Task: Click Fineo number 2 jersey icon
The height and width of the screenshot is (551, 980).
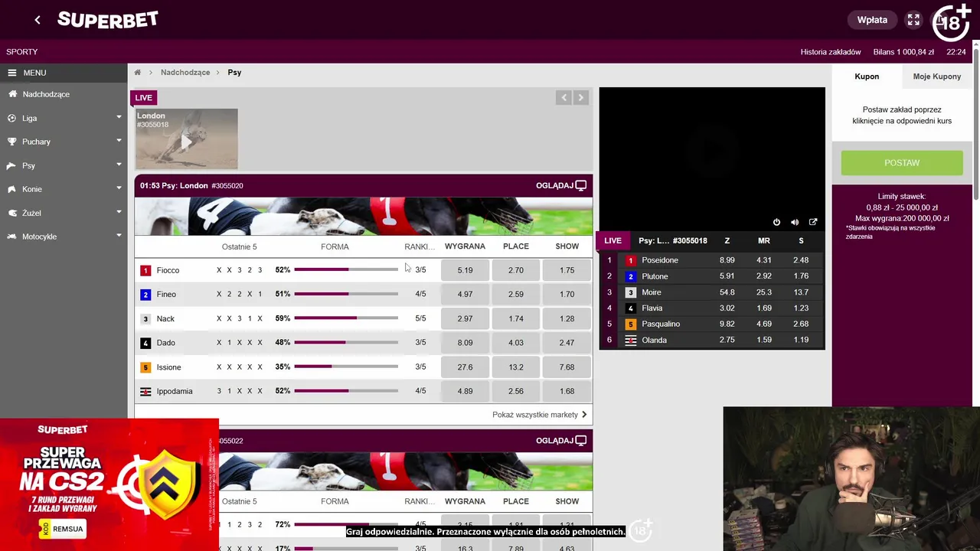Action: click(x=145, y=294)
